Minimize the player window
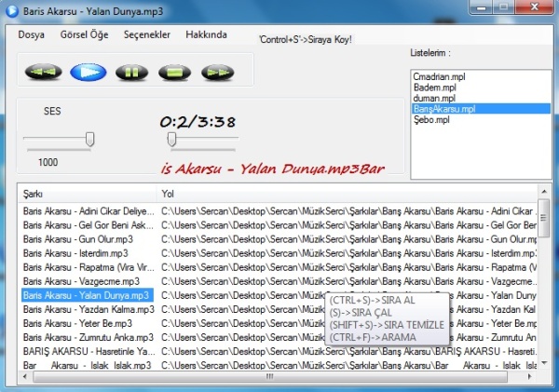The width and height of the screenshot is (559, 392). tap(482, 7)
